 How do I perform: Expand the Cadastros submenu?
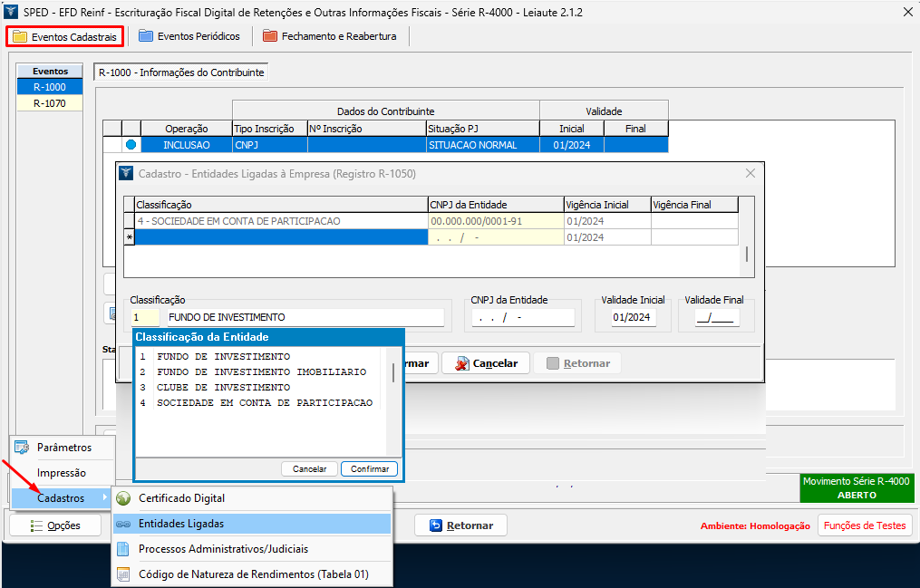pos(61,498)
